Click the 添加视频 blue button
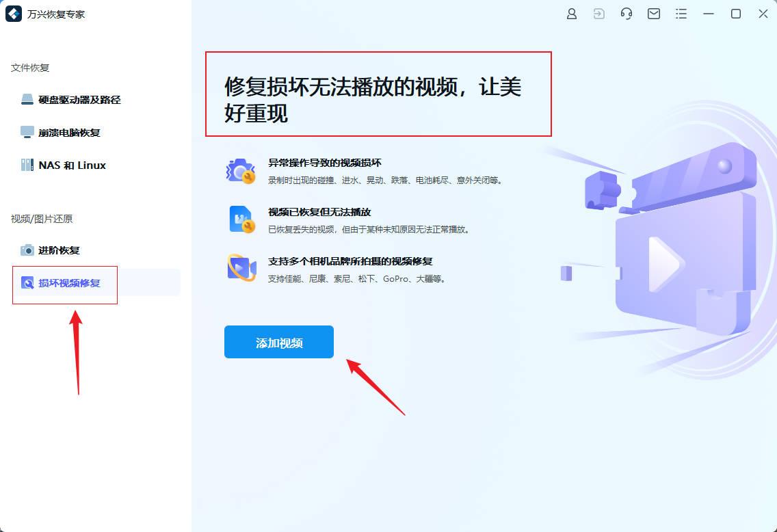777x532 pixels. click(x=278, y=342)
